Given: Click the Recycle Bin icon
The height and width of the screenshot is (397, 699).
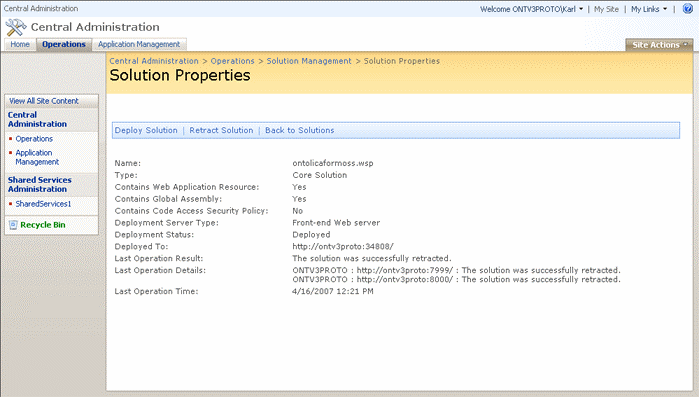Looking at the screenshot, I should coord(13,225).
